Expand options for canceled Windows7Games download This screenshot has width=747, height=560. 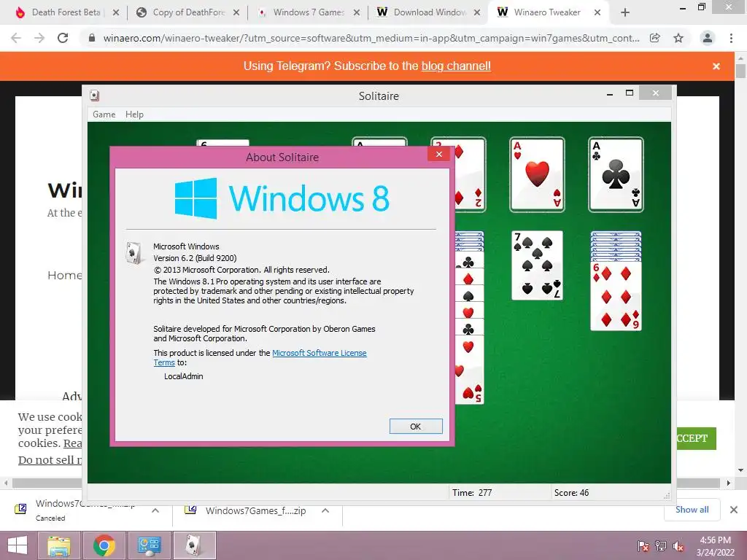(x=155, y=510)
